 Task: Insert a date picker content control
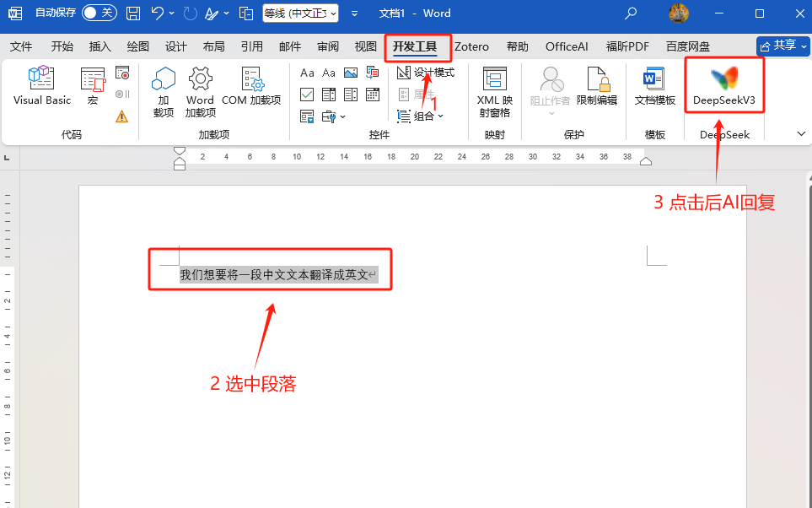[373, 95]
